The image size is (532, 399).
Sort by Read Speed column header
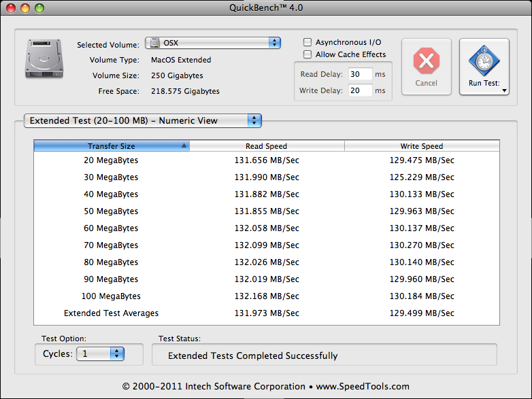[x=267, y=146]
